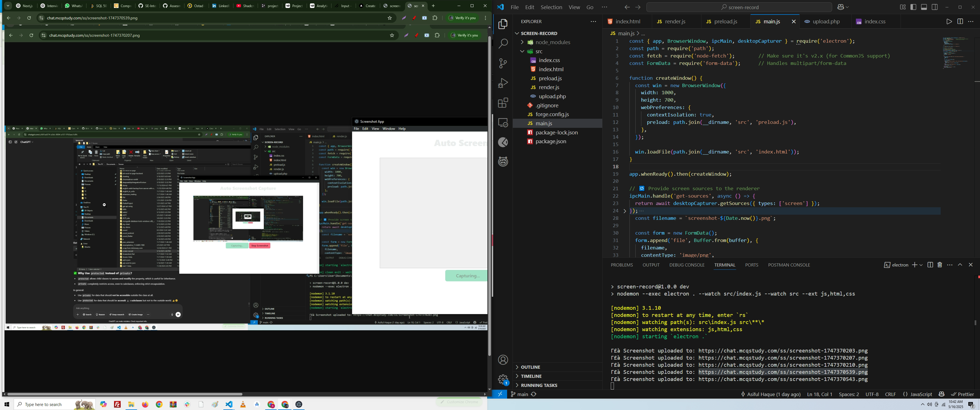
Task: Open the last uploaded screenshot link in terminal
Action: pos(783,379)
